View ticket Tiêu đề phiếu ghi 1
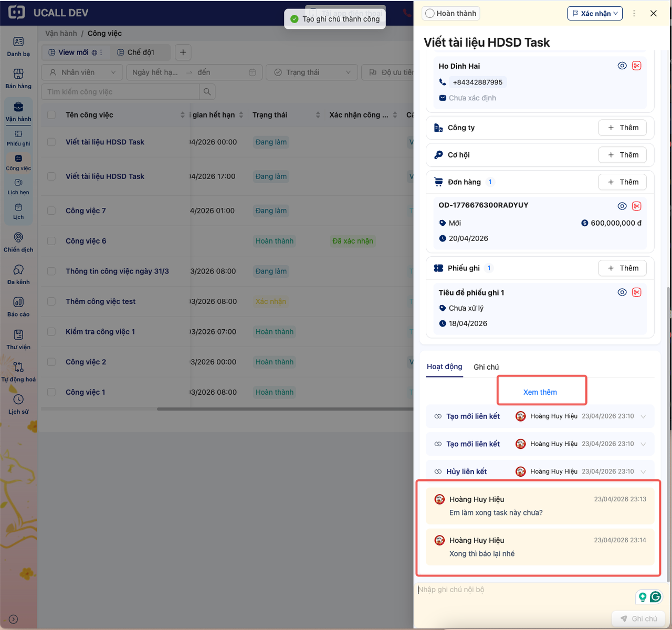Viewport: 672px width, 630px height. click(622, 292)
